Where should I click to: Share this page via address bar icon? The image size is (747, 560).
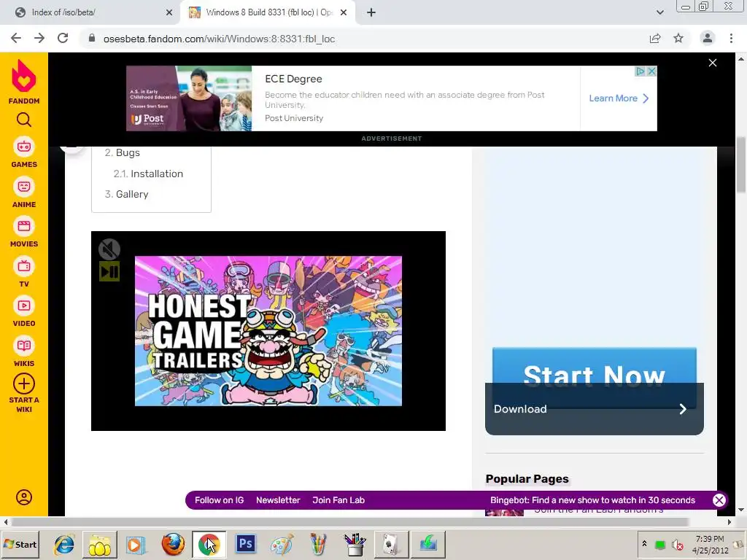tap(655, 39)
